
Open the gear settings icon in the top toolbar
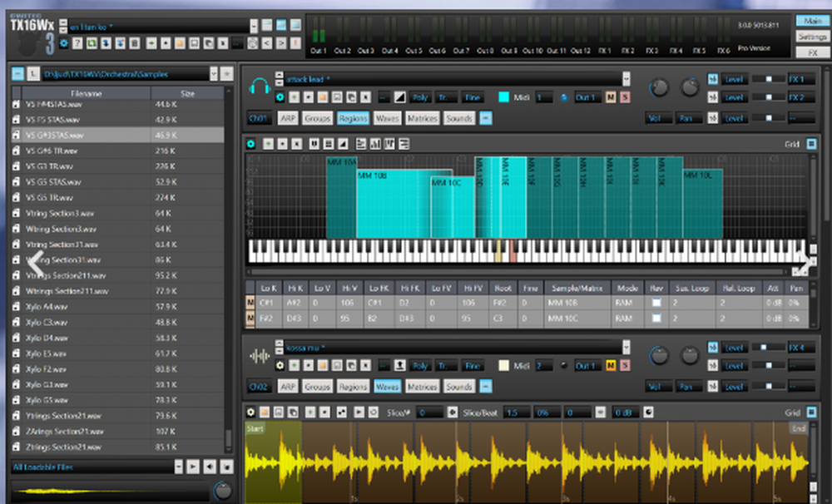[x=64, y=43]
